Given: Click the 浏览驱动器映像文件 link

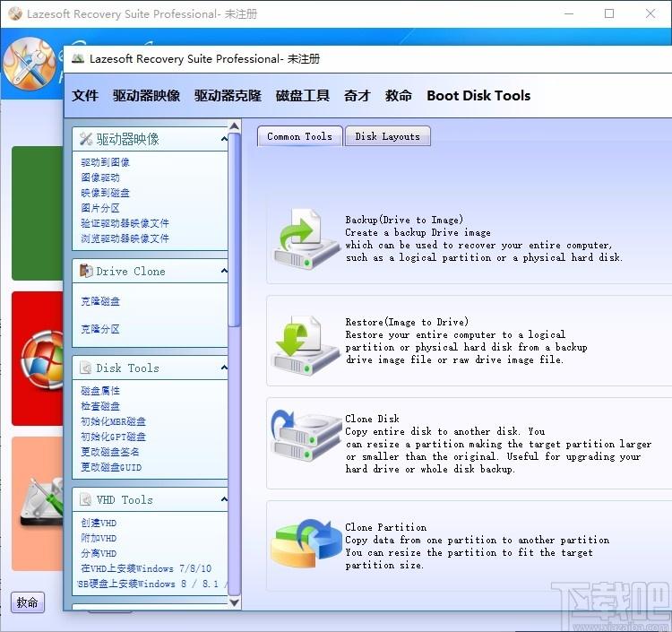Looking at the screenshot, I should click(x=125, y=238).
